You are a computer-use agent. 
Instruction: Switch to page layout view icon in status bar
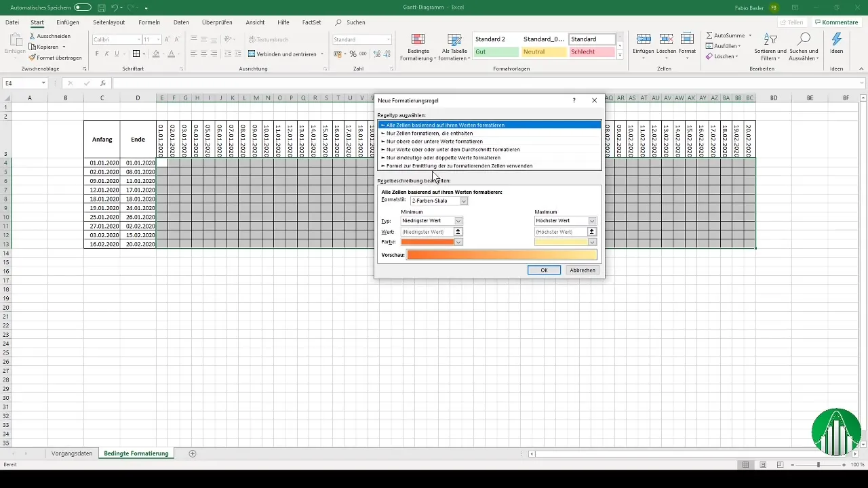(763, 464)
